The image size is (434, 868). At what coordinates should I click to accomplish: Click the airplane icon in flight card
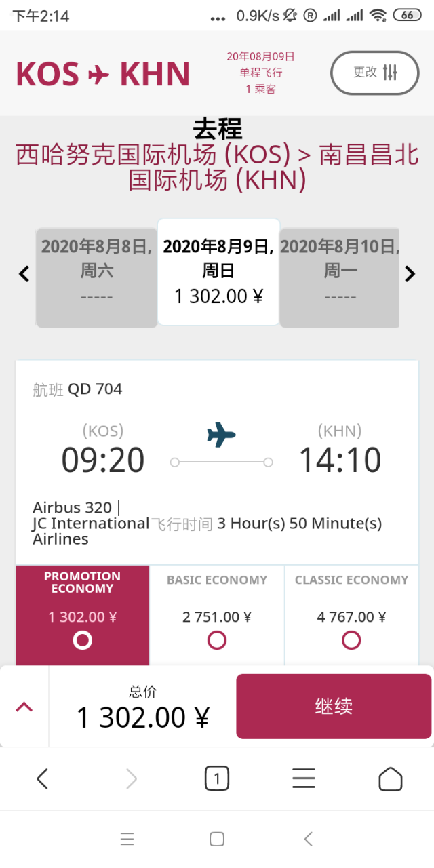tap(221, 434)
